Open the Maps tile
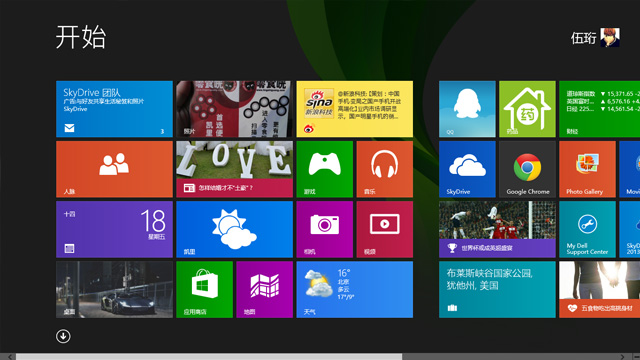The width and height of the screenshot is (640, 360). click(264, 289)
